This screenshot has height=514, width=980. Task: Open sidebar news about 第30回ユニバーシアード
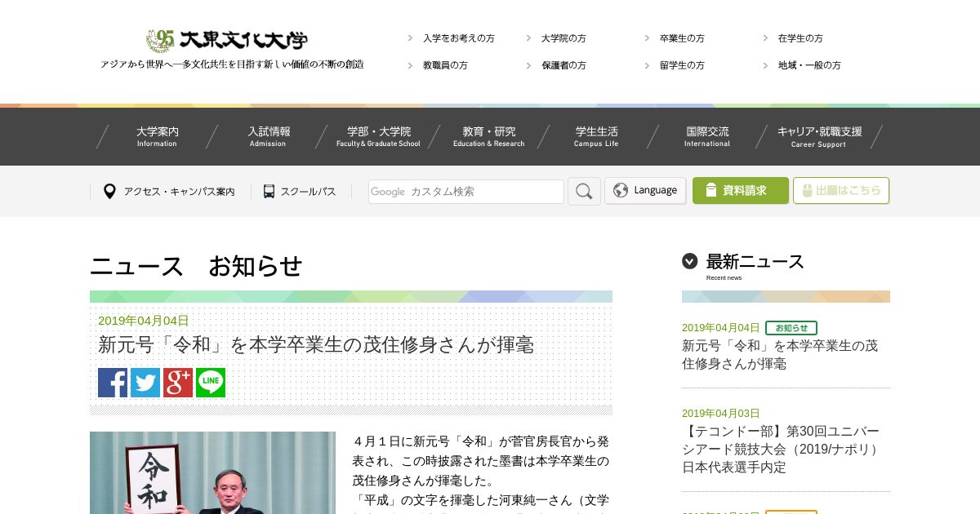coord(781,449)
